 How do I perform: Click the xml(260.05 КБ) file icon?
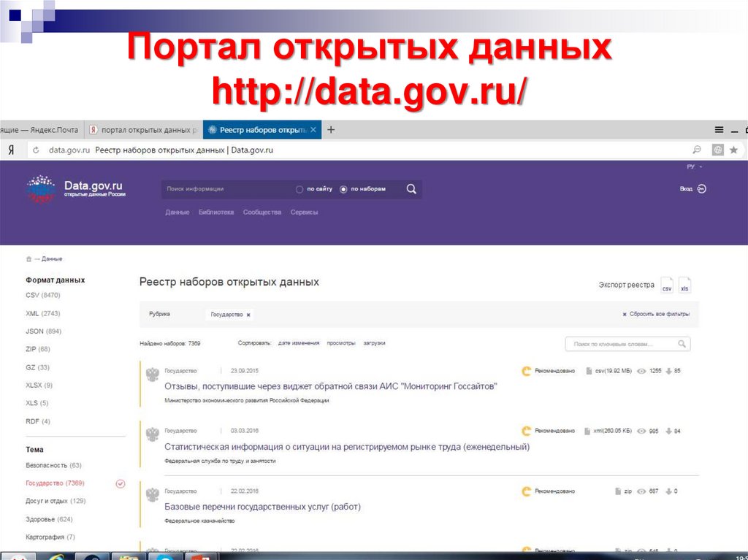(x=587, y=431)
